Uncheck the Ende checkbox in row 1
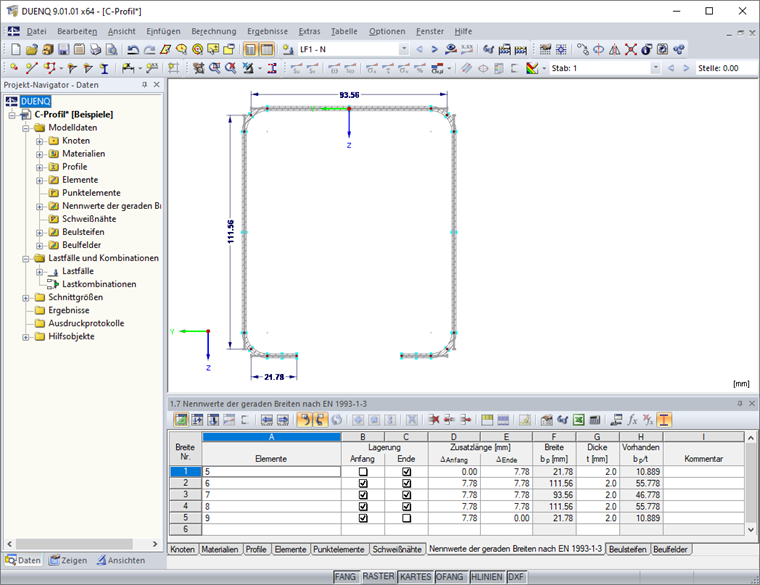760x585 pixels. pyautogui.click(x=406, y=472)
